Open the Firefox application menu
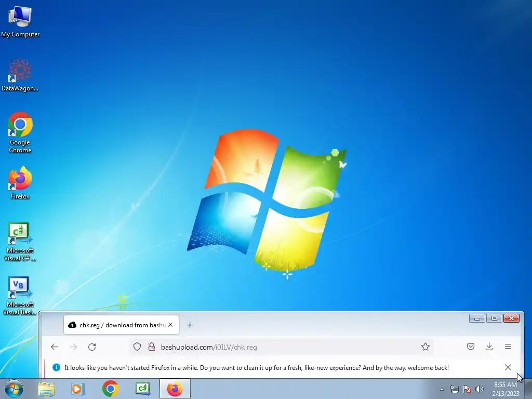This screenshot has width=532, height=399. point(508,347)
